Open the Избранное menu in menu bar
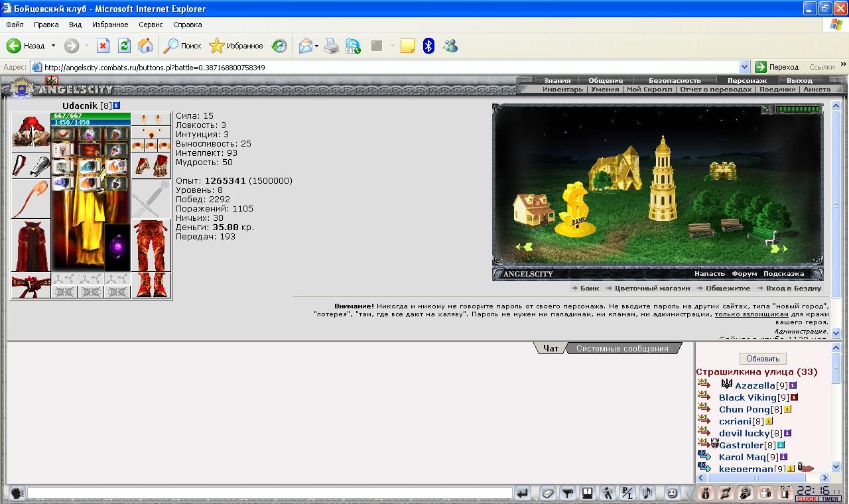Image resolution: width=849 pixels, height=504 pixels. [110, 25]
